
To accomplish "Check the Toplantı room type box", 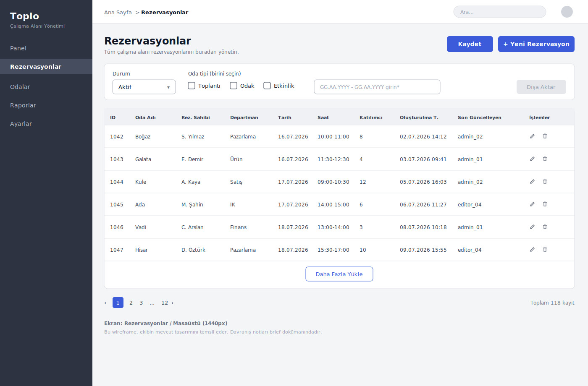I will coord(192,86).
